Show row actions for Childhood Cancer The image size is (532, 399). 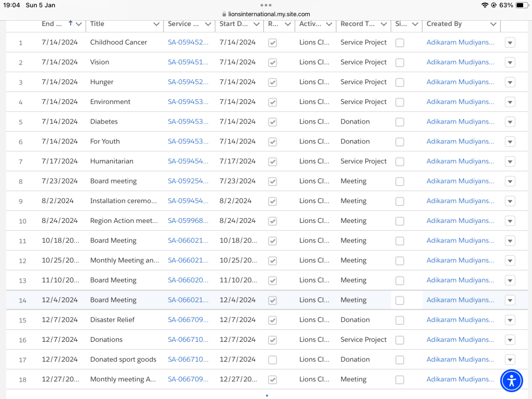(x=510, y=43)
